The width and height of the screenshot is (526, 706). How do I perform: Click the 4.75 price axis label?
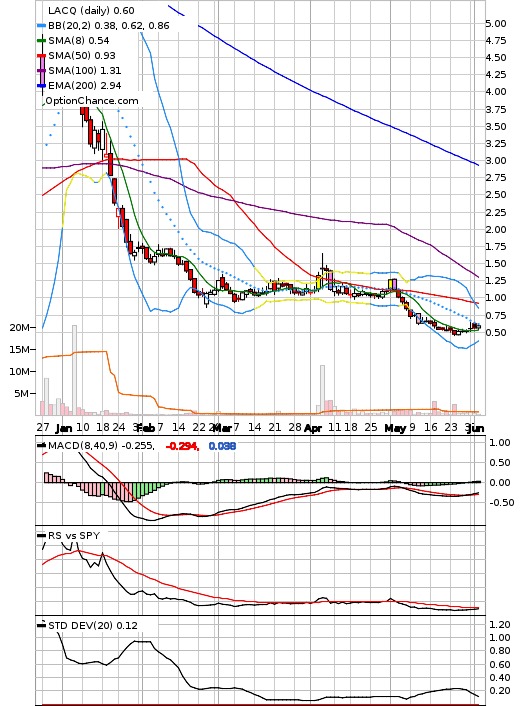click(x=496, y=41)
